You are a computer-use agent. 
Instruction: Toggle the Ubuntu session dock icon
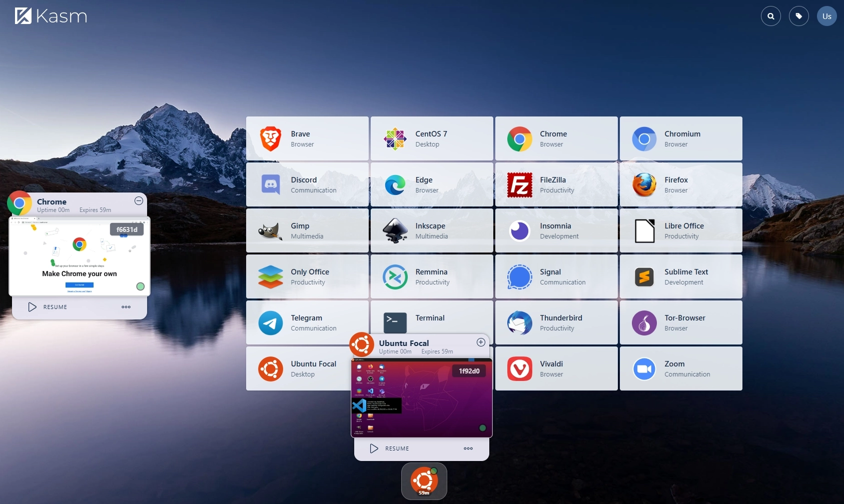click(x=424, y=480)
